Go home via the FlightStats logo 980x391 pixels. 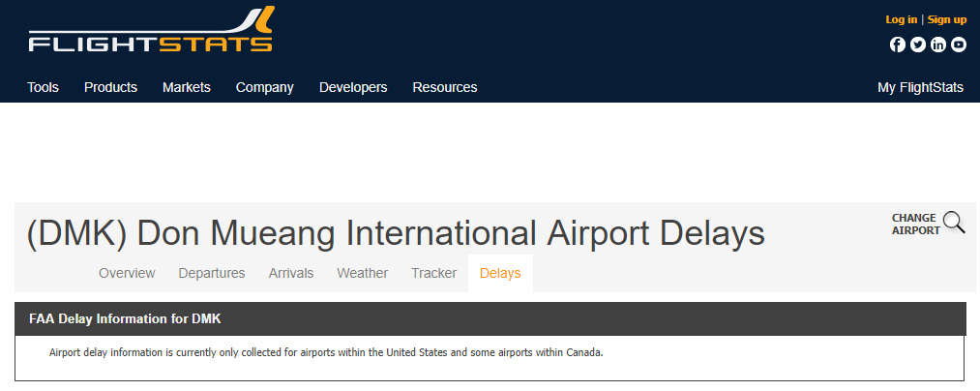(x=151, y=29)
